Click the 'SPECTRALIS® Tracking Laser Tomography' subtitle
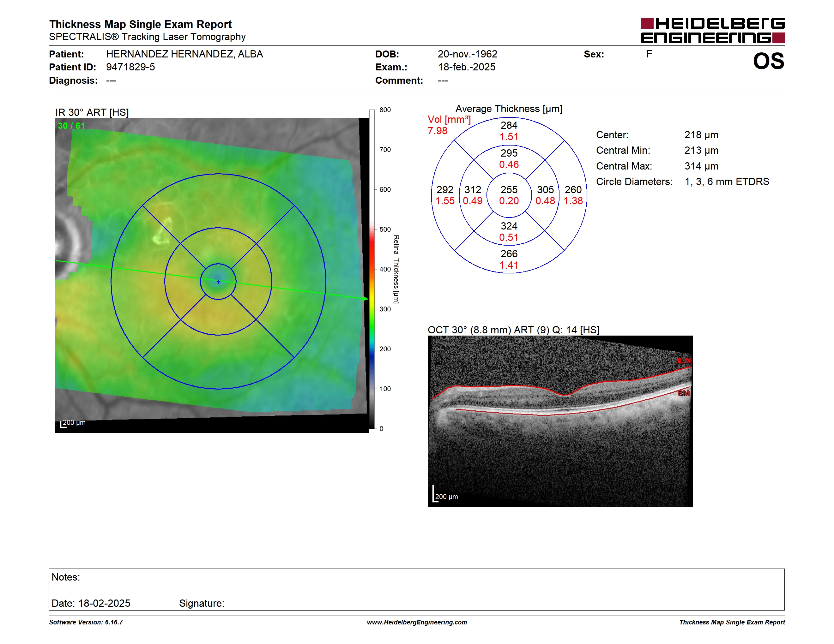Viewport: 834px width, 644px height. [148, 37]
